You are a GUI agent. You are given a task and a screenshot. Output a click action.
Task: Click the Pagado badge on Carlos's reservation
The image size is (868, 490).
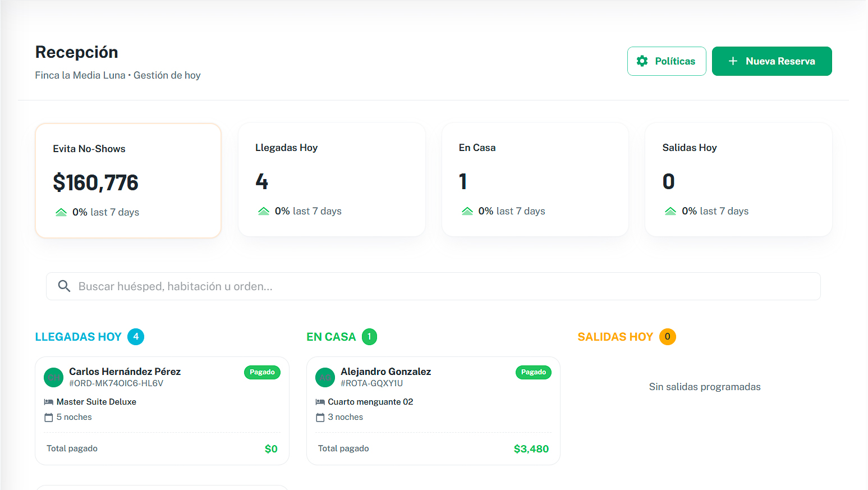pyautogui.click(x=262, y=372)
